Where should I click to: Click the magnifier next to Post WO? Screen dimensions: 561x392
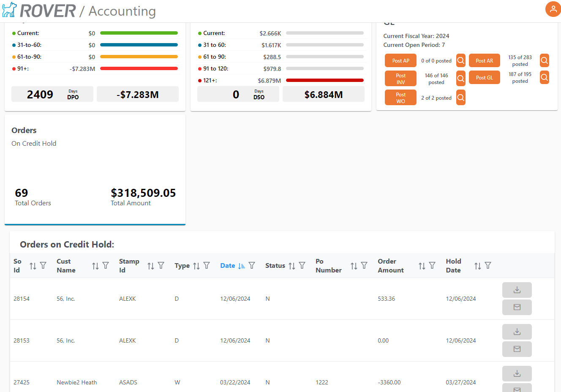460,98
